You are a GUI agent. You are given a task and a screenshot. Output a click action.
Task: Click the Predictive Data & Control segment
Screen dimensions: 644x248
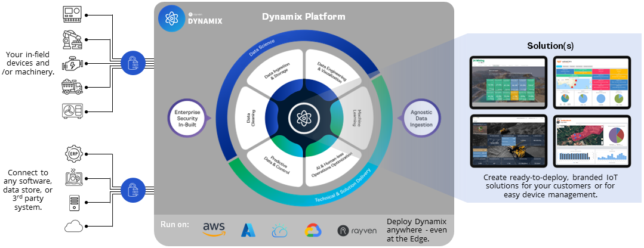[x=275, y=164]
